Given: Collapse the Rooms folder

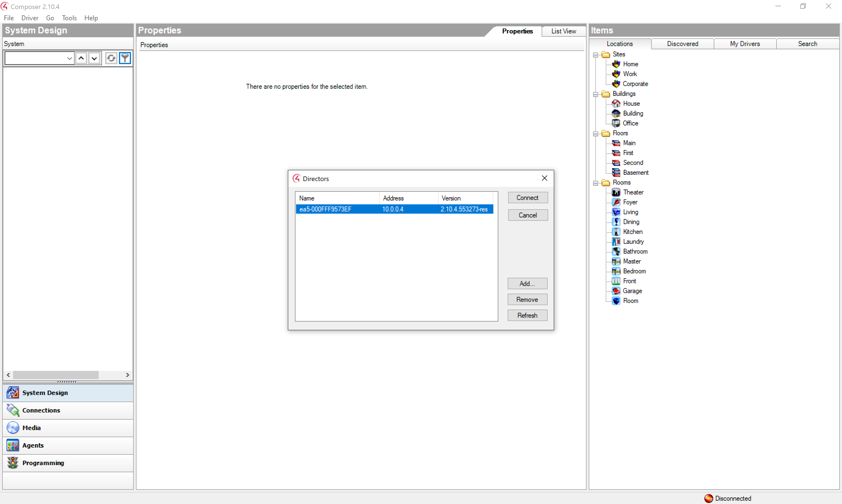Looking at the screenshot, I should (595, 183).
